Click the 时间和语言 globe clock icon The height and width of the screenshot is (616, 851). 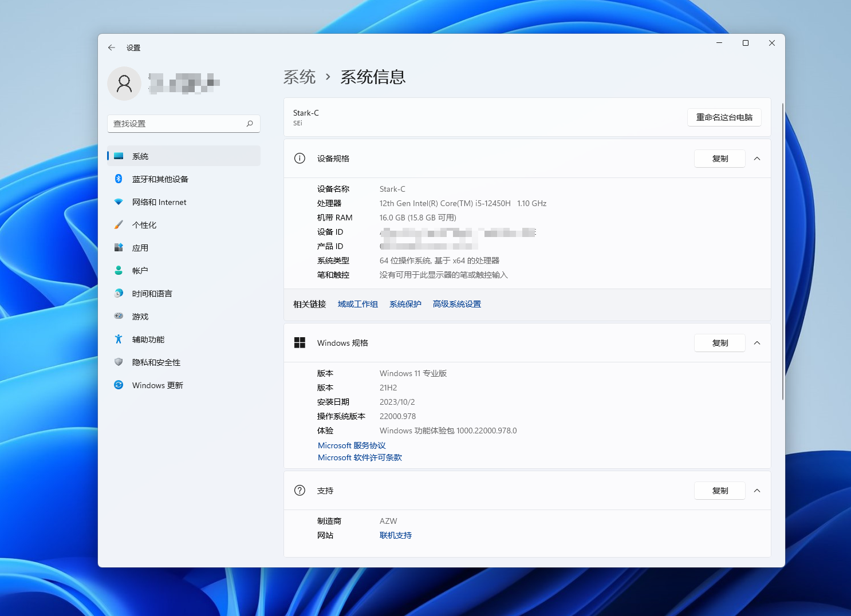[x=119, y=293]
